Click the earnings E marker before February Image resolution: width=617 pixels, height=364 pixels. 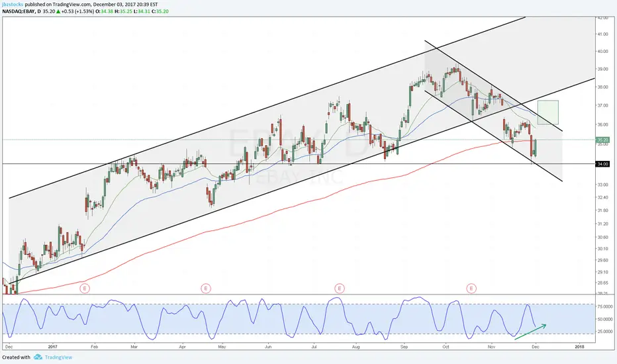pos(85,289)
